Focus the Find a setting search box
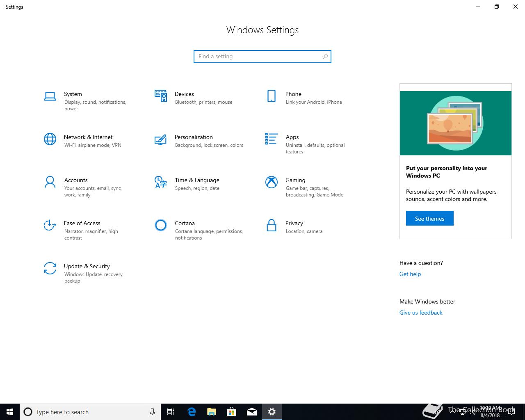The image size is (525, 420). pos(262,57)
